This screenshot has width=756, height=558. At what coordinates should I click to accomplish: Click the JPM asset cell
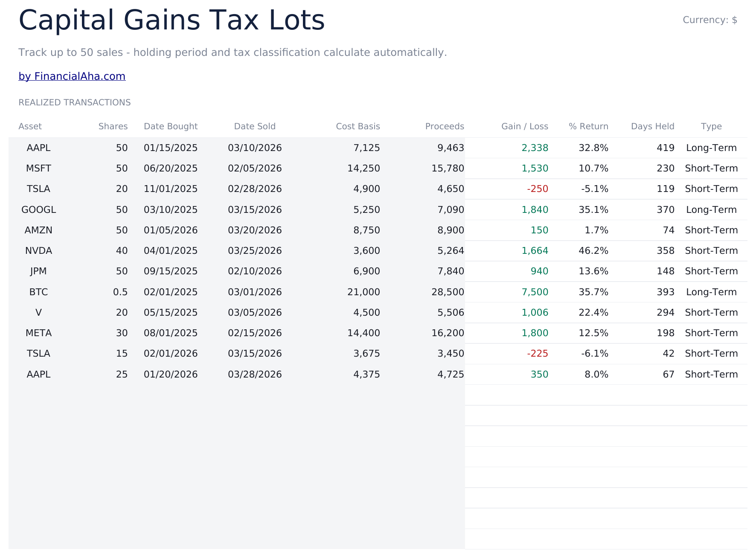(38, 271)
